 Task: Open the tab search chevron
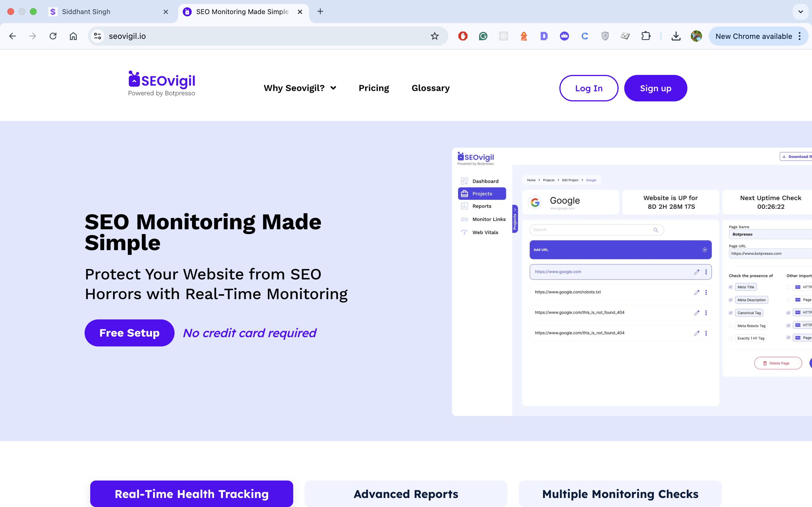click(801, 12)
